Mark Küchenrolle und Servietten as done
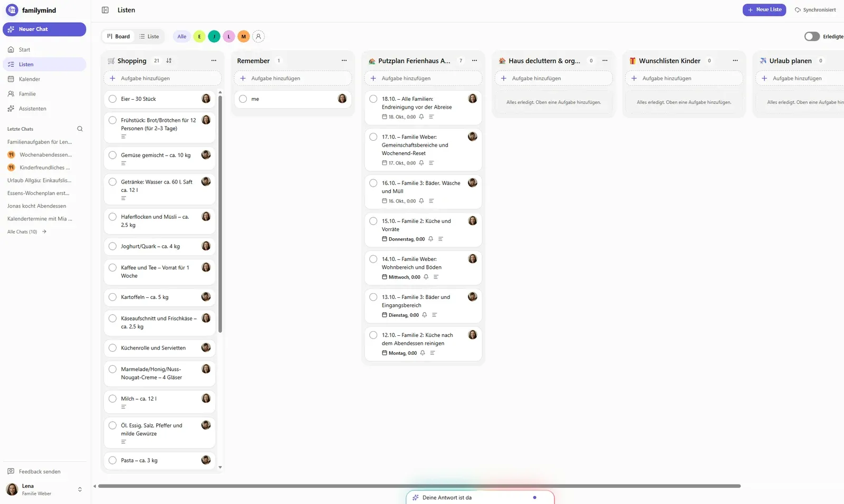 tap(112, 347)
